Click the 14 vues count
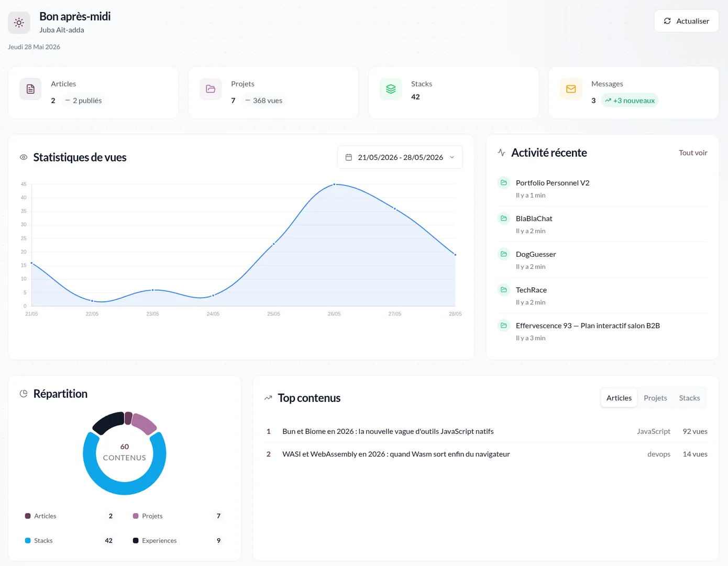This screenshot has height=566, width=728. [x=695, y=454]
